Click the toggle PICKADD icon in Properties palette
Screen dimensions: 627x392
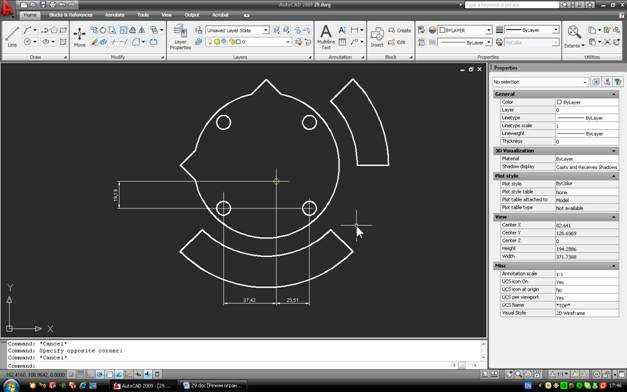coord(596,82)
